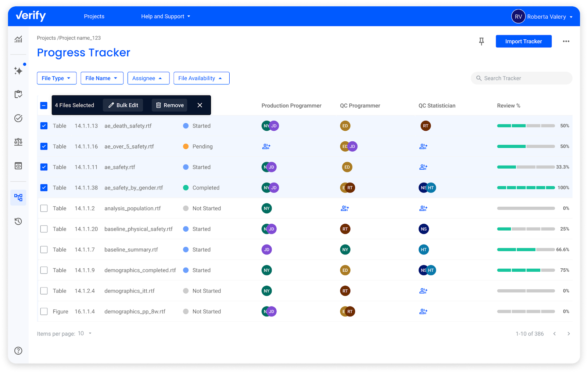
Task: Collapse the Assignee filter dropdown
Action: pyautogui.click(x=148, y=78)
